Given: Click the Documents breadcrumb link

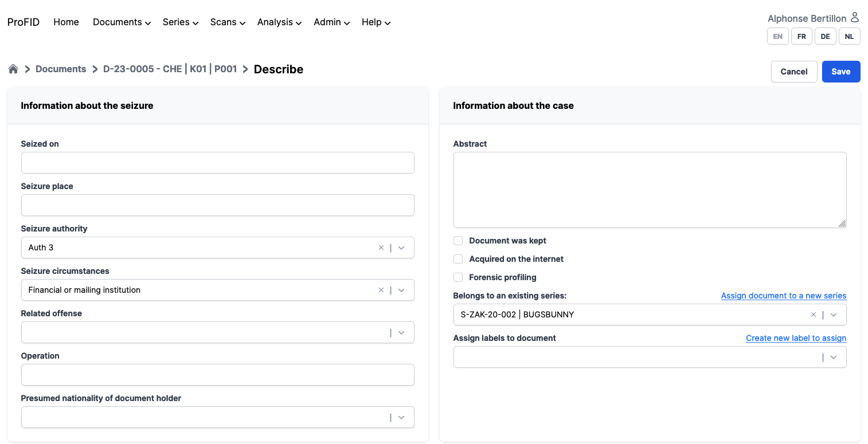Looking at the screenshot, I should [x=61, y=69].
